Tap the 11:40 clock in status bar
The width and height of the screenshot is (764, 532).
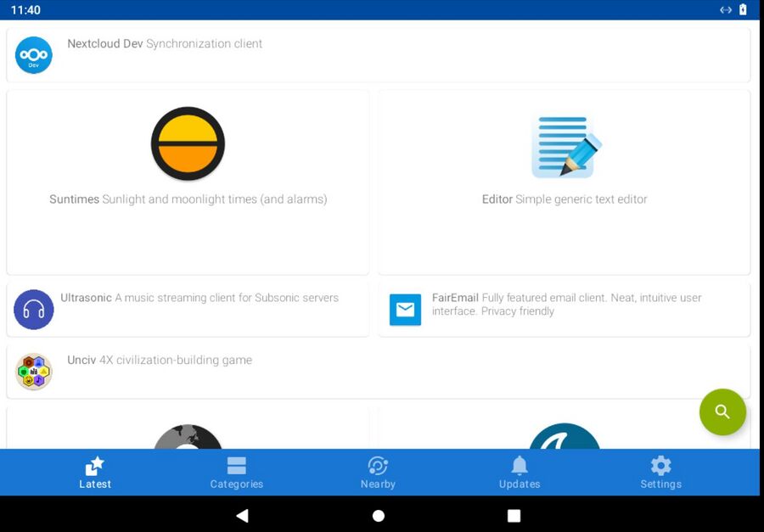click(25, 9)
